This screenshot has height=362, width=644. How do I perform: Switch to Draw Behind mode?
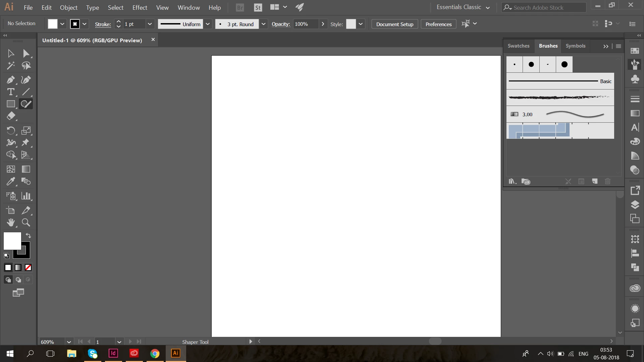pos(18,280)
